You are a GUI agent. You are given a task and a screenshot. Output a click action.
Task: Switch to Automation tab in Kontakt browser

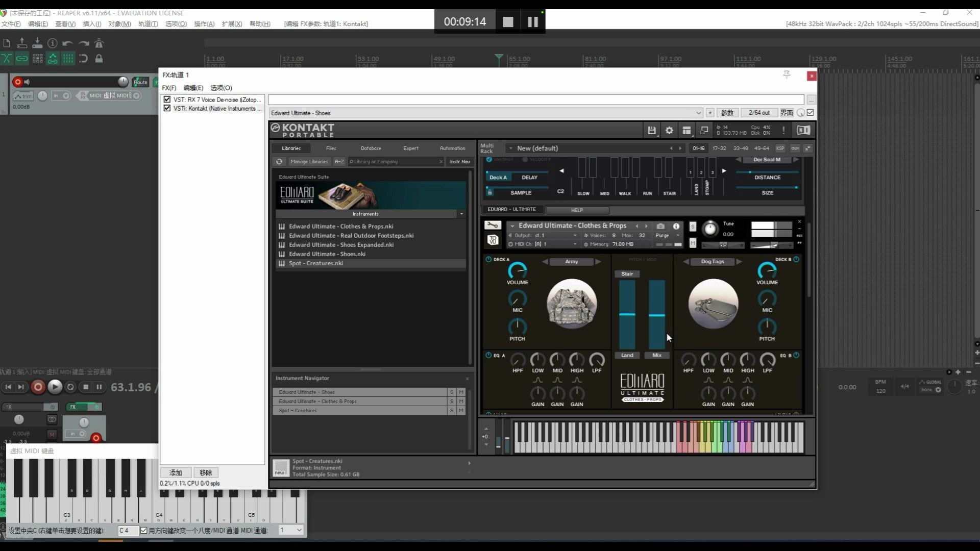click(x=452, y=148)
